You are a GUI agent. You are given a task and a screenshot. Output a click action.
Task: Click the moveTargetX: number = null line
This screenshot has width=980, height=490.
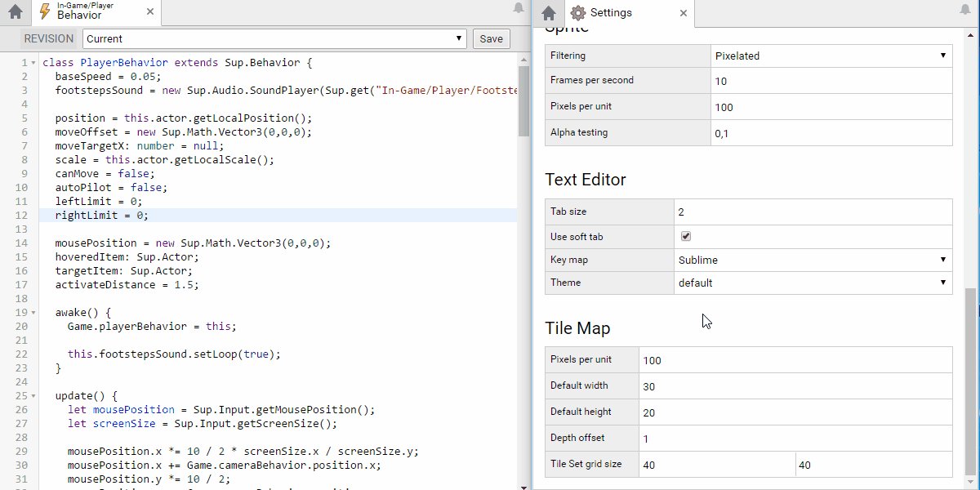pyautogui.click(x=139, y=145)
